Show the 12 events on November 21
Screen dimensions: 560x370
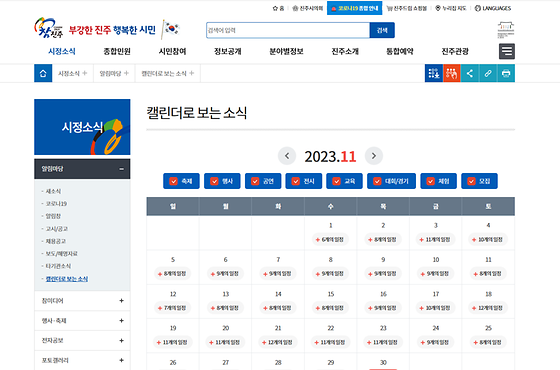(278, 342)
